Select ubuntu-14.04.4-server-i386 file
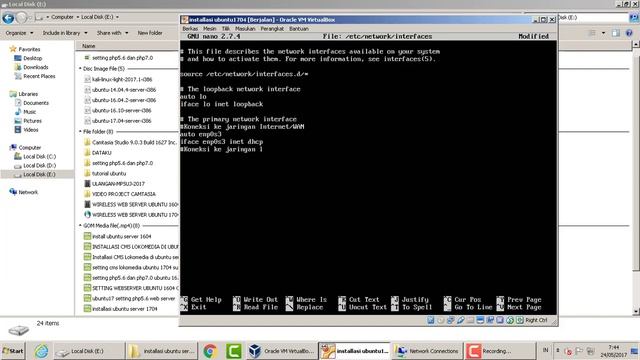 pos(124,90)
